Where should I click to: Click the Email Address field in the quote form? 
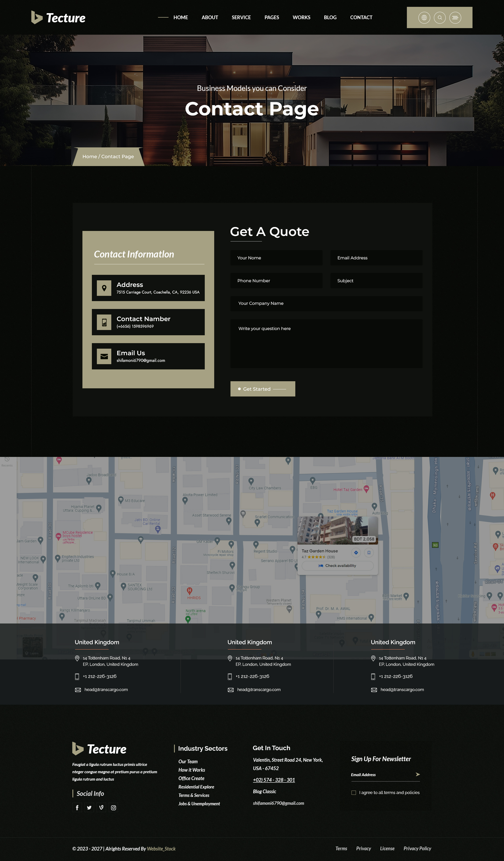click(376, 257)
